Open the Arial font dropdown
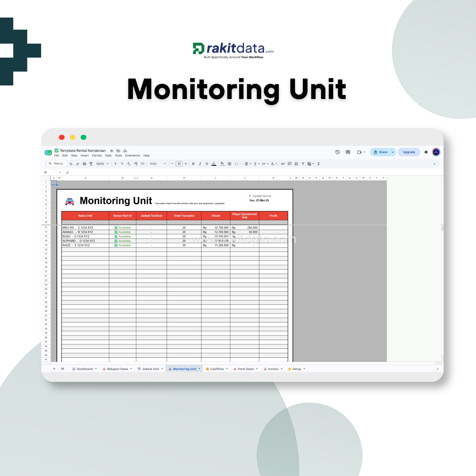The height and width of the screenshot is (476, 476). [158, 164]
